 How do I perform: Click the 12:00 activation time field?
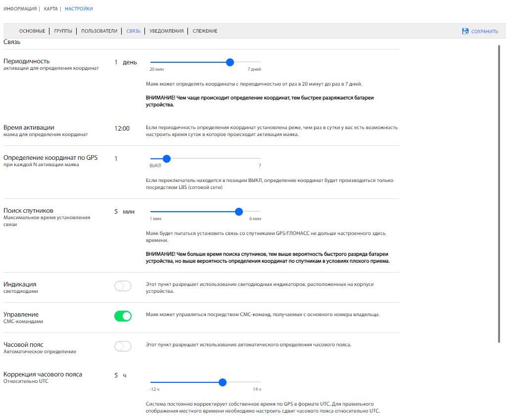[122, 129]
